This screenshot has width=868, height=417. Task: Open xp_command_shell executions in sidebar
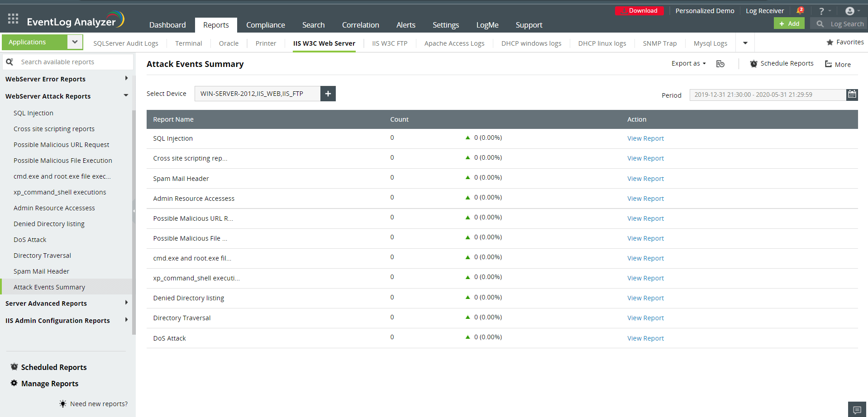click(60, 192)
